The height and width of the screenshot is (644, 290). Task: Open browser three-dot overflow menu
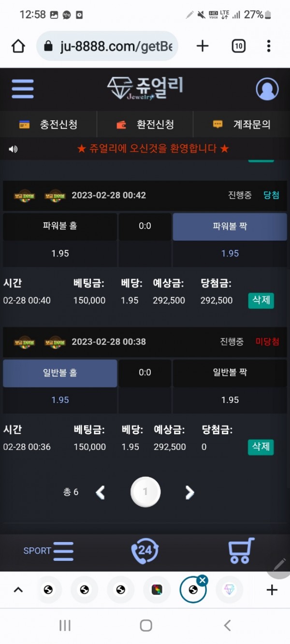click(269, 46)
